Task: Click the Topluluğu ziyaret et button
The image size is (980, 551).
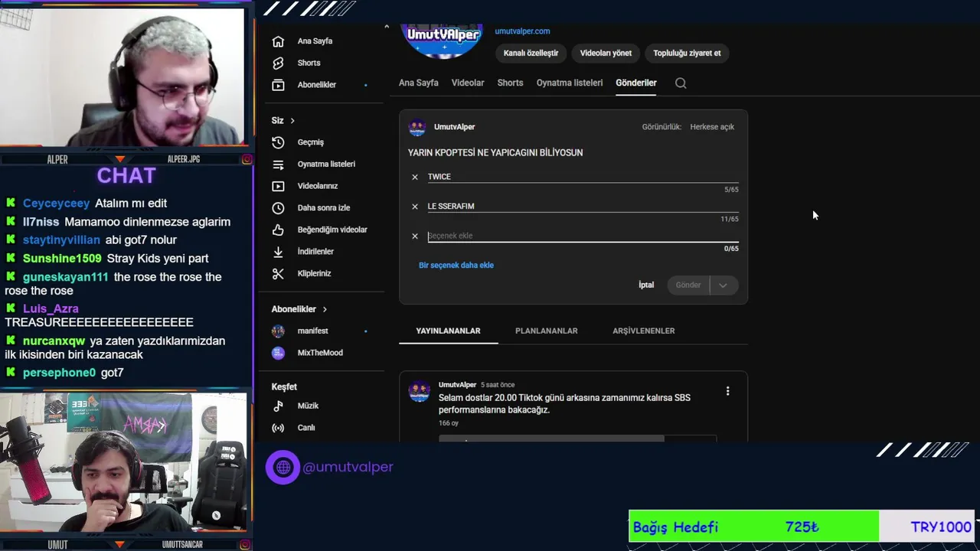Action: coord(687,53)
